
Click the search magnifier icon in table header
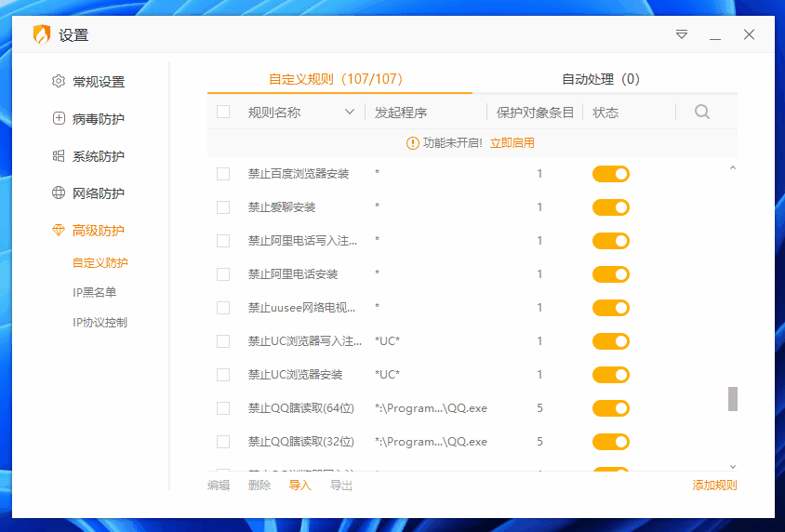point(702,112)
